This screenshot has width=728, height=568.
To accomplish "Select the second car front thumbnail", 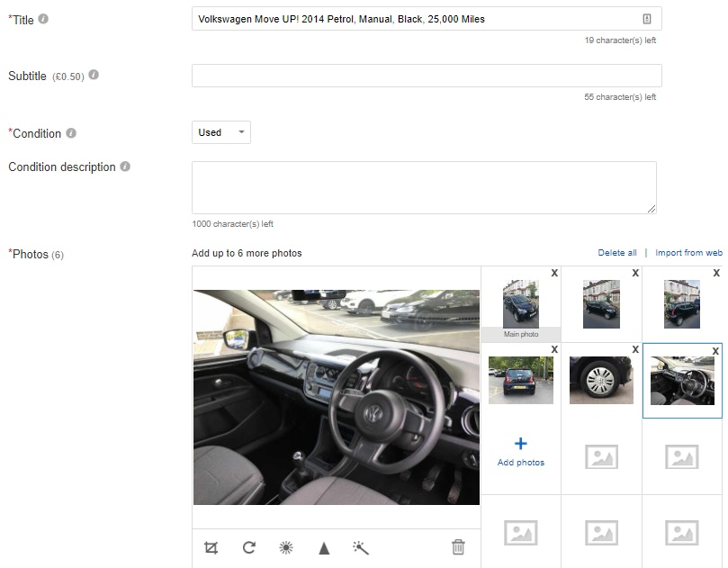I will [601, 304].
